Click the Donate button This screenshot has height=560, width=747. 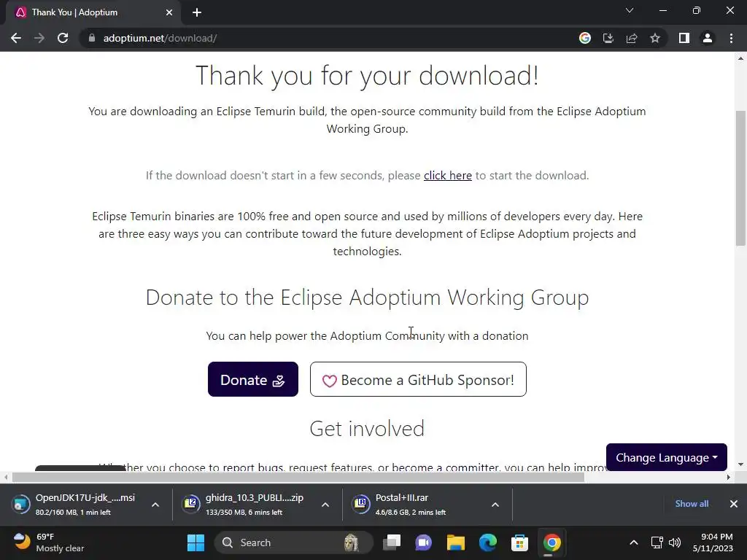[x=253, y=379]
